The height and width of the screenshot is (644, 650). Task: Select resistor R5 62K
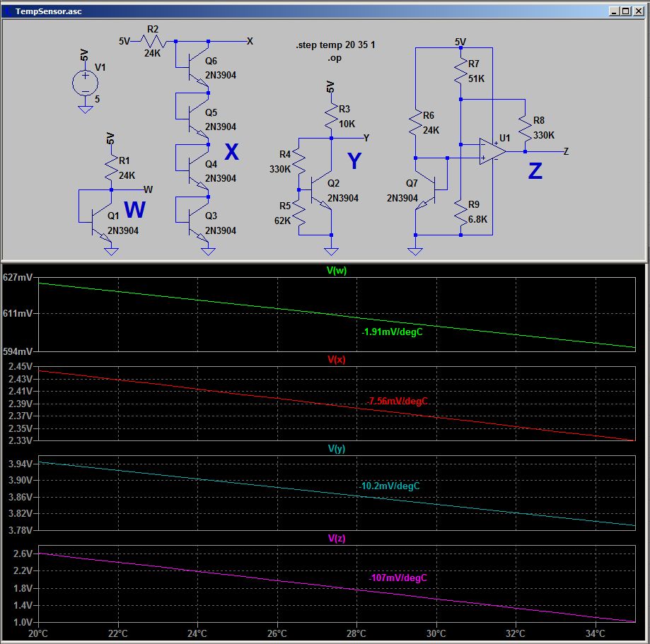(x=298, y=213)
